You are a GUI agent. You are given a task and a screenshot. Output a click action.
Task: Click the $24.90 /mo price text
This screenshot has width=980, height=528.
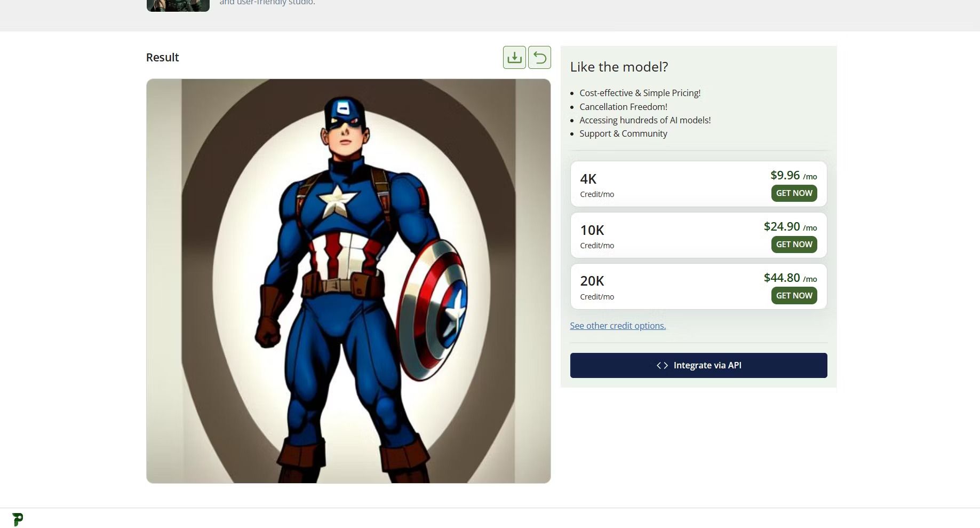pos(790,227)
